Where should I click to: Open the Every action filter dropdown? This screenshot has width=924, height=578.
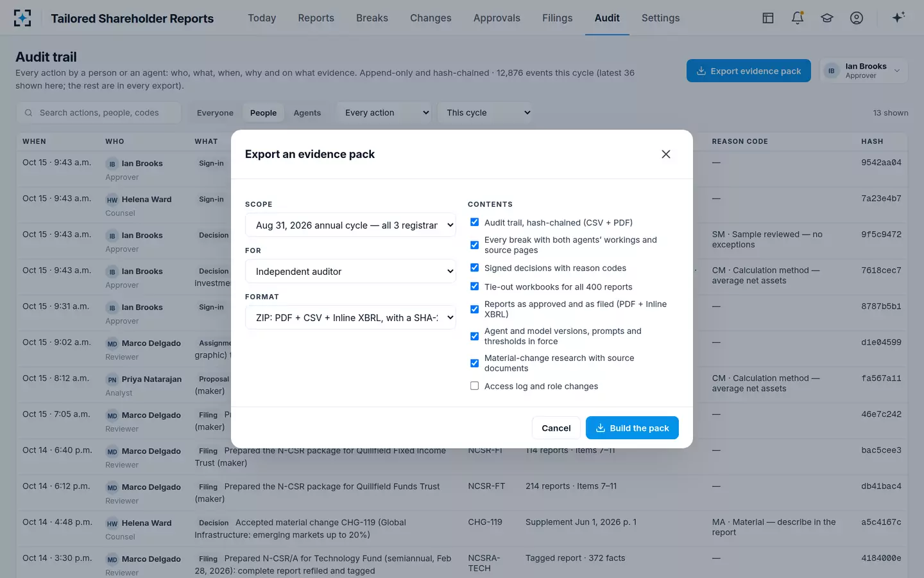385,112
